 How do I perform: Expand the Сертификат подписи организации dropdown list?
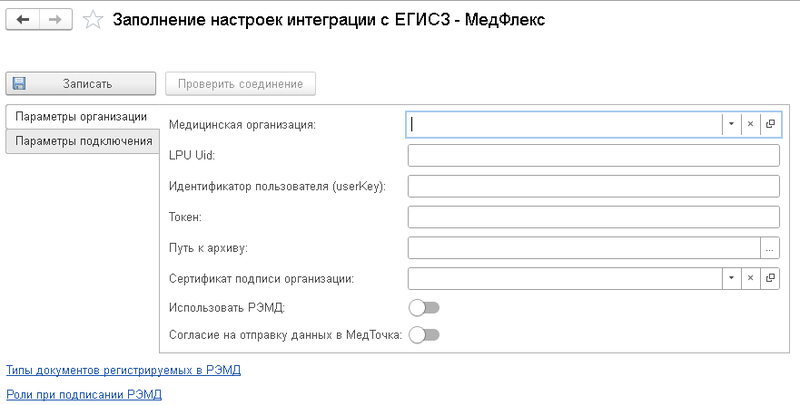coord(731,278)
